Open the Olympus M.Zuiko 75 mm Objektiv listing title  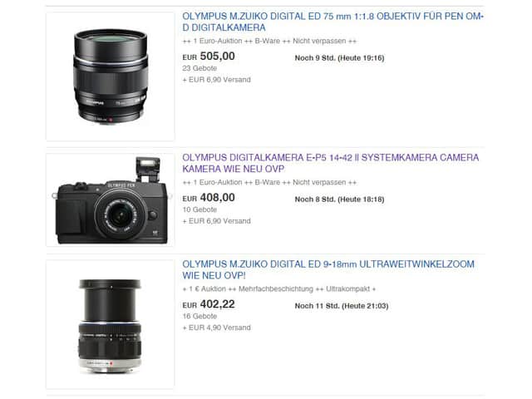[x=332, y=22]
